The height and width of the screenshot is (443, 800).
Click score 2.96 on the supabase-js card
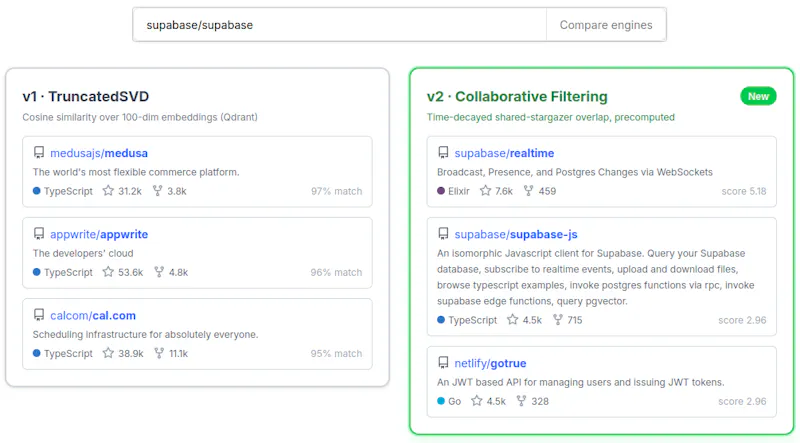coord(742,321)
